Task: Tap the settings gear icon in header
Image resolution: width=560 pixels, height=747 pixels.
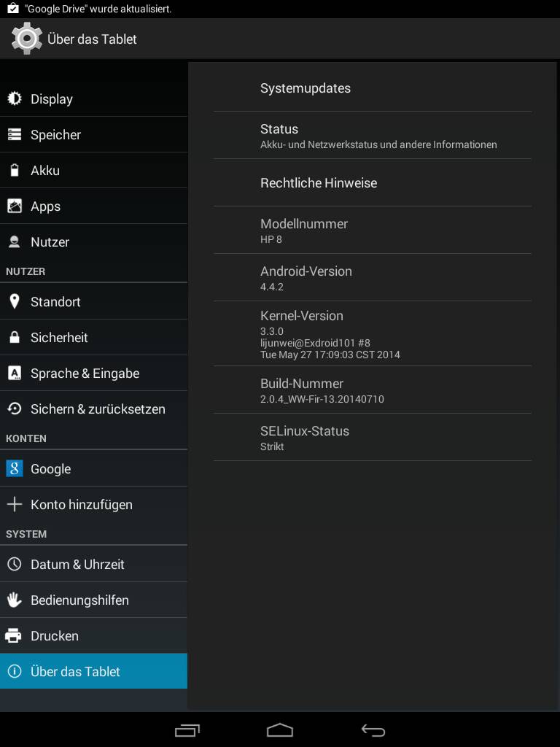Action: [27, 38]
